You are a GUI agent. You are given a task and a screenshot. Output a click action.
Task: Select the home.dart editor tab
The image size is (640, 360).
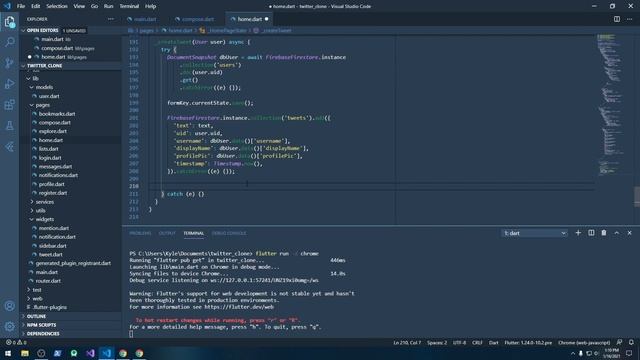249,19
